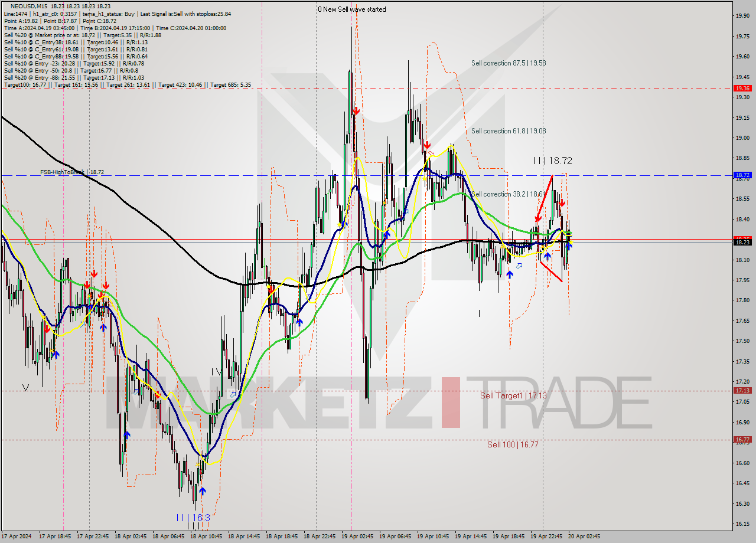The height and width of the screenshot is (543, 756).
Task: Select the 'Sell 100 | 16.77' label
Action: point(513,444)
